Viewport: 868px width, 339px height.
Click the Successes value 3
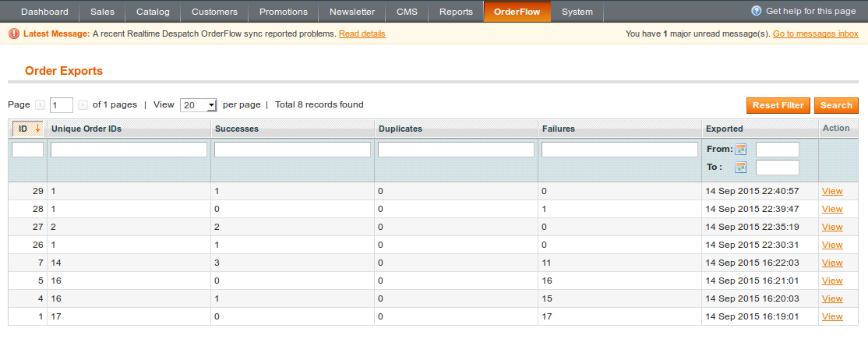(x=217, y=263)
